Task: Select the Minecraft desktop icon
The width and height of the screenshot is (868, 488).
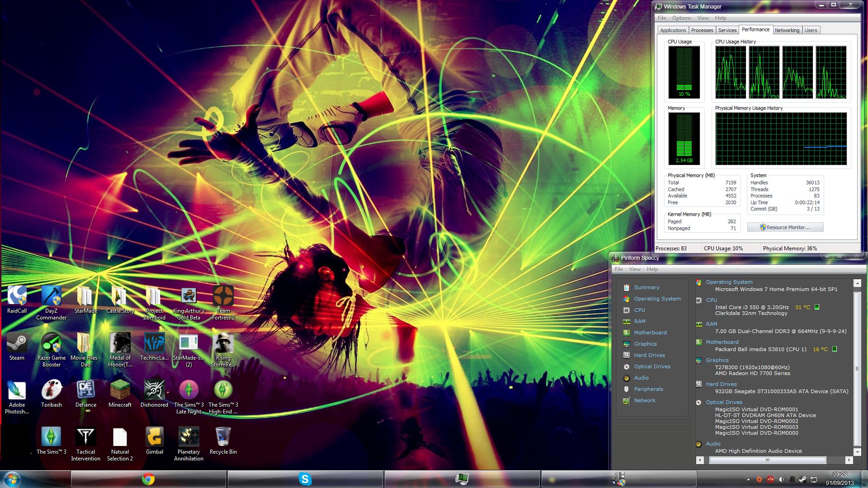Action: 120,394
